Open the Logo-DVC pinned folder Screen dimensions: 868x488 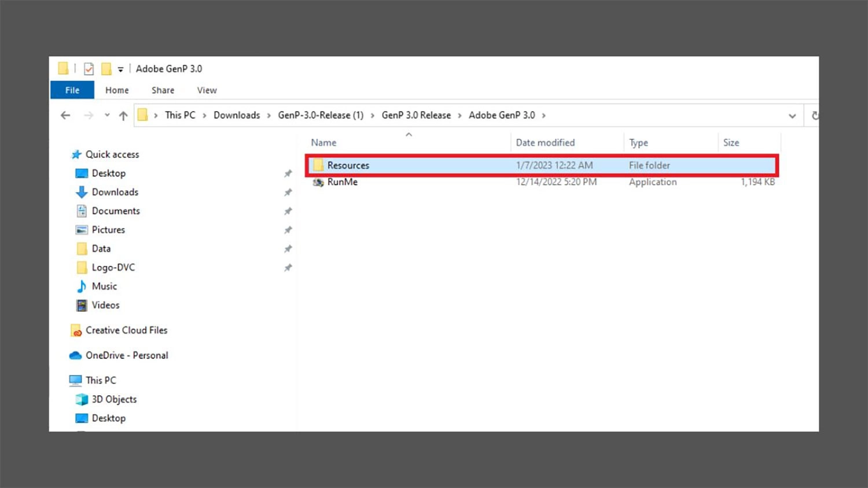click(x=113, y=267)
